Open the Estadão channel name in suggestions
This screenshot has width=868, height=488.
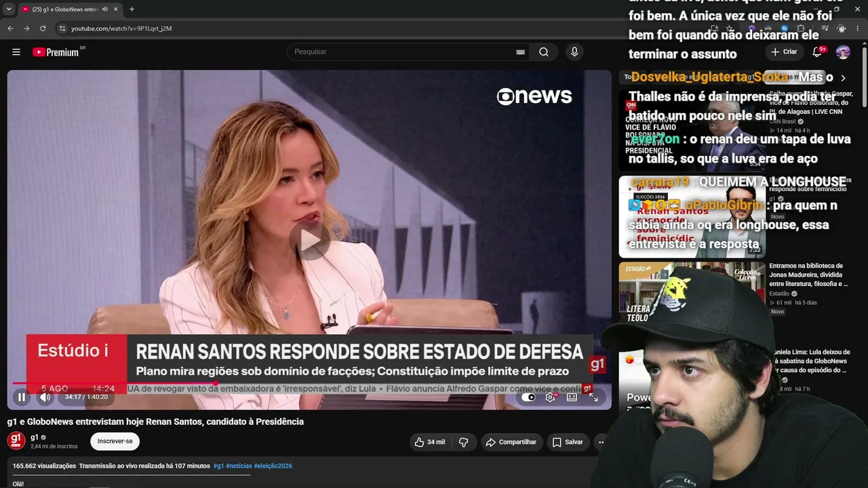[779, 293]
